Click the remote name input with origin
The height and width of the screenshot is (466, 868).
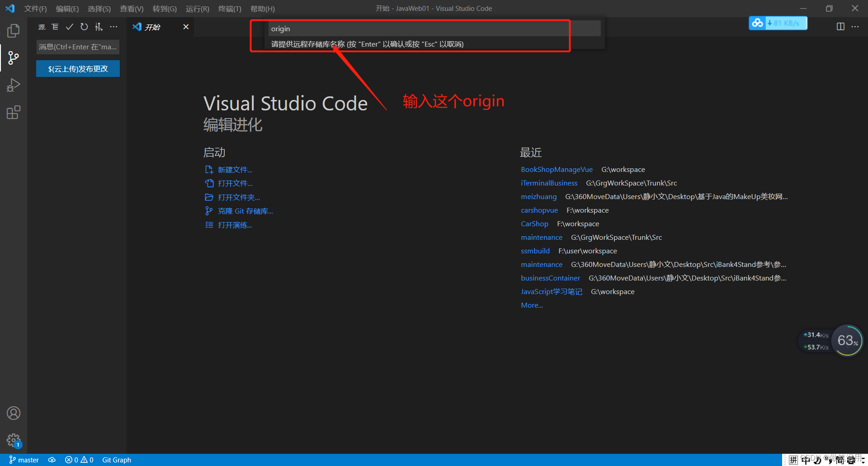pos(434,29)
